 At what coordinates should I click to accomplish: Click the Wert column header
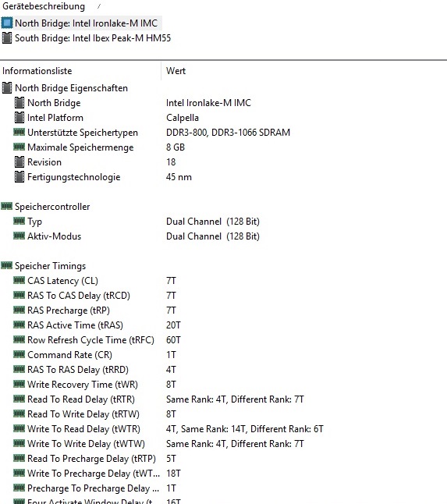pyautogui.click(x=176, y=71)
